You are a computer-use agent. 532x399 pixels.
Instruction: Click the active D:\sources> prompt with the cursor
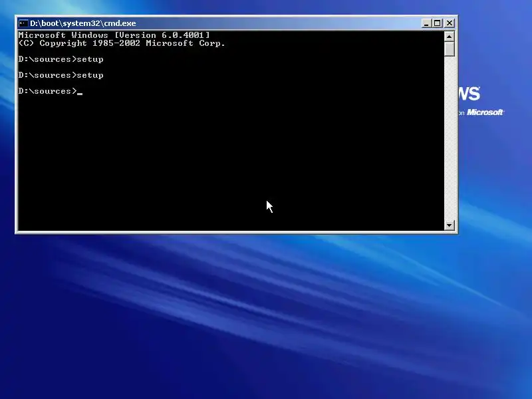[51, 91]
